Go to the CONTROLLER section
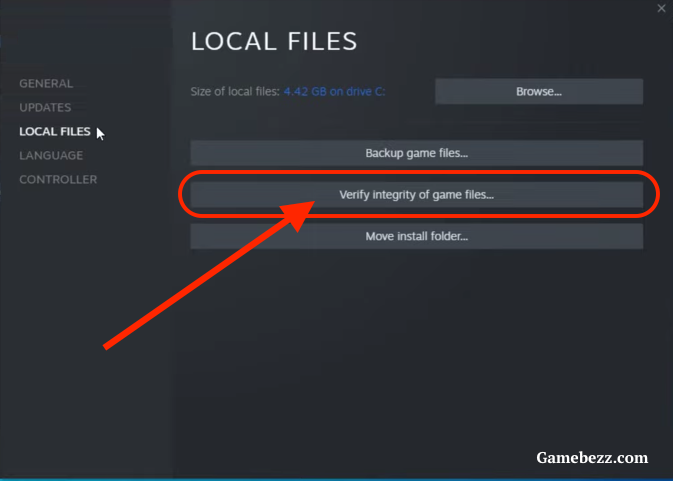Viewport: 673px width, 481px height. (x=58, y=179)
